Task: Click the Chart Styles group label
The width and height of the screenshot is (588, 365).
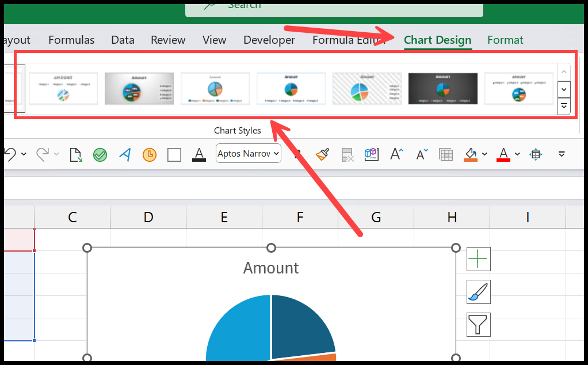Action: (238, 131)
